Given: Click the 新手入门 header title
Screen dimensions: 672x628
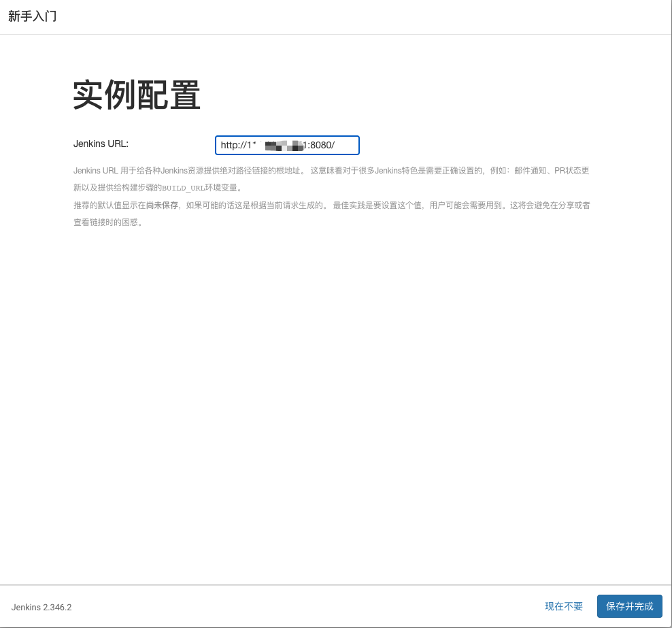Looking at the screenshot, I should coord(33,16).
